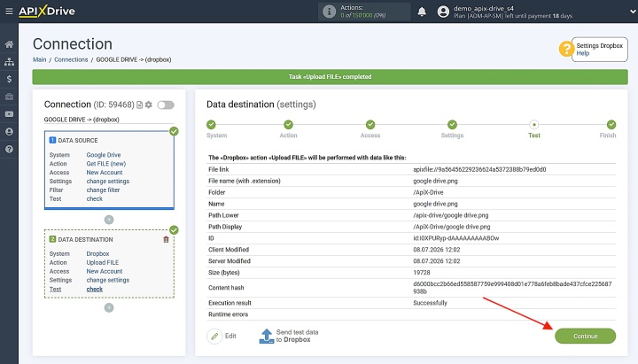This screenshot has height=364, width=638.
Task: Click the Edit pencil icon
Action: pyautogui.click(x=214, y=336)
